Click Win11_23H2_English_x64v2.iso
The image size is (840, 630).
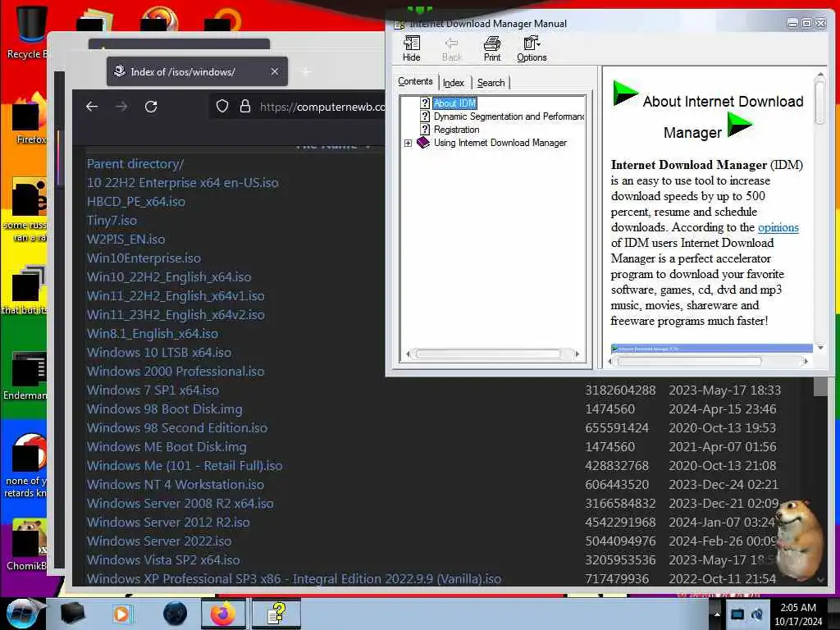[x=176, y=314]
